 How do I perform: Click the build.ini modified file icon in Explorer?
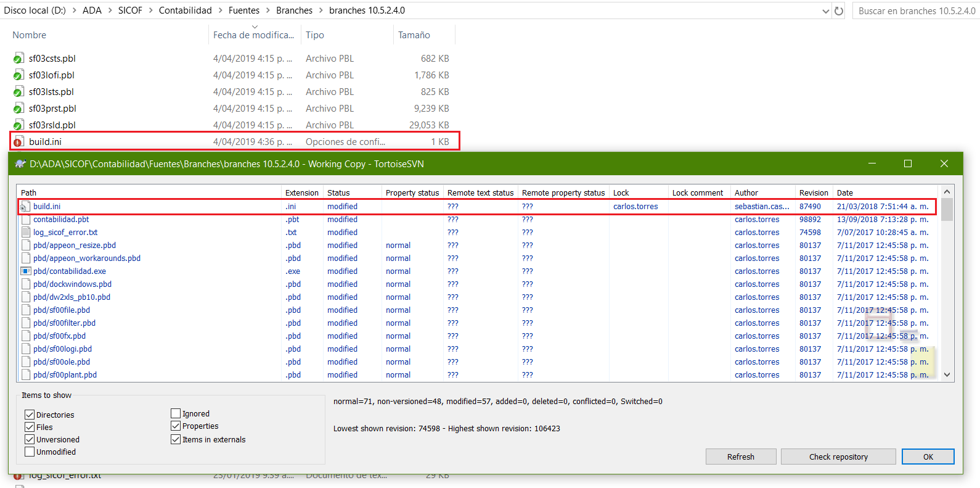(x=18, y=142)
